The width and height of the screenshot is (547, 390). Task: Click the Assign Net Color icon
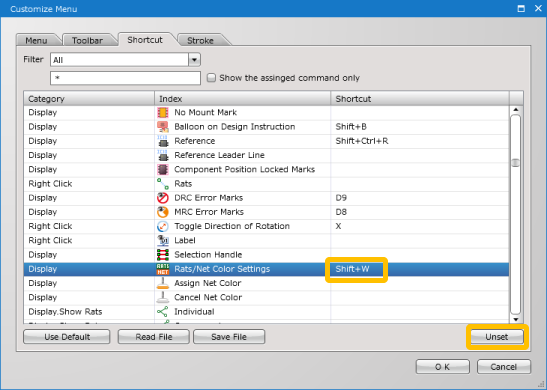[163, 283]
